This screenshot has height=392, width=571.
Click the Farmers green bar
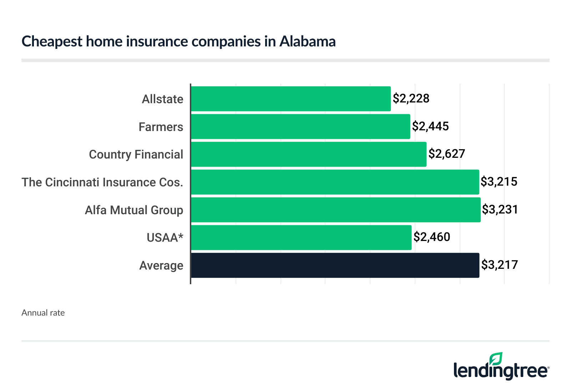pos(300,127)
